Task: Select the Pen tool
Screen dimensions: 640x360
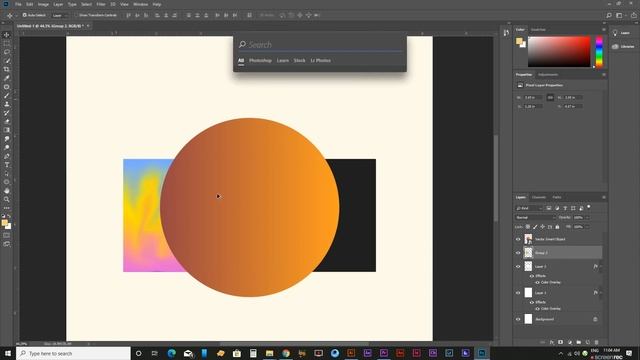Action: 7,156
